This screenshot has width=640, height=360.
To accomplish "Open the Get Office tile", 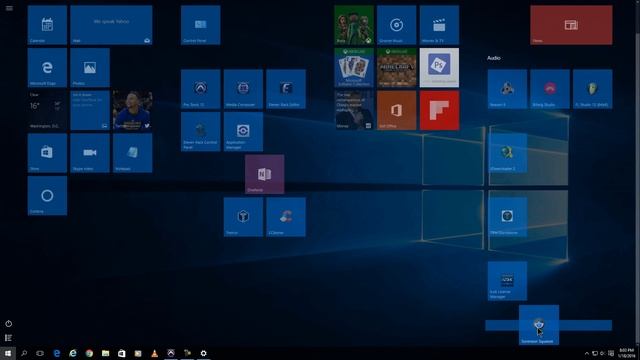I will (396, 110).
